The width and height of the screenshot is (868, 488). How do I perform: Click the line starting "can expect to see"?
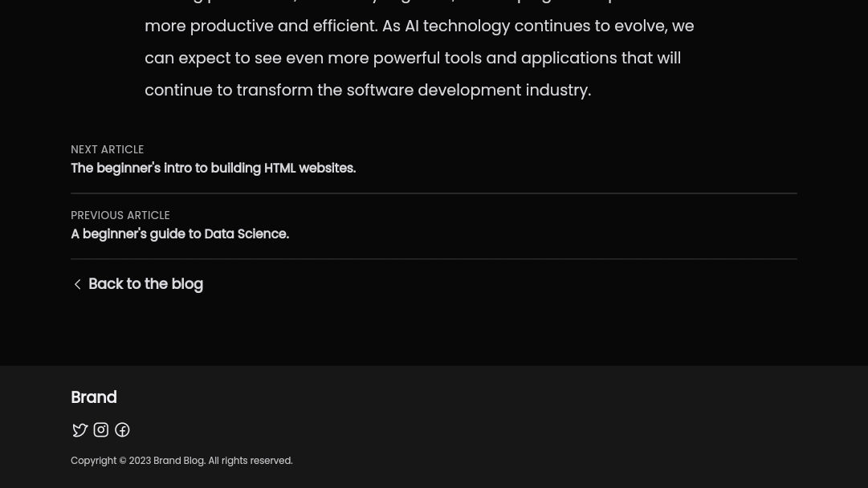point(413,58)
